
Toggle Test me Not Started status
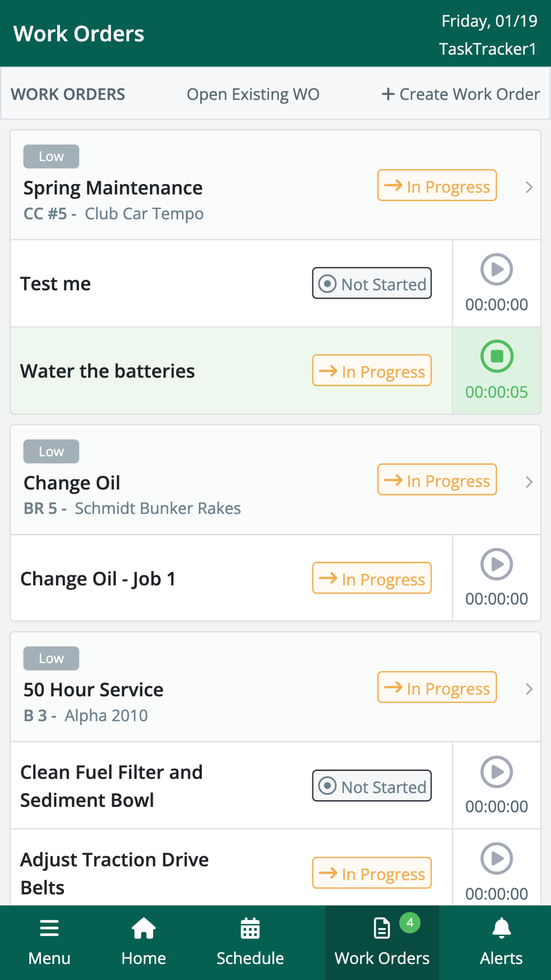(x=372, y=284)
